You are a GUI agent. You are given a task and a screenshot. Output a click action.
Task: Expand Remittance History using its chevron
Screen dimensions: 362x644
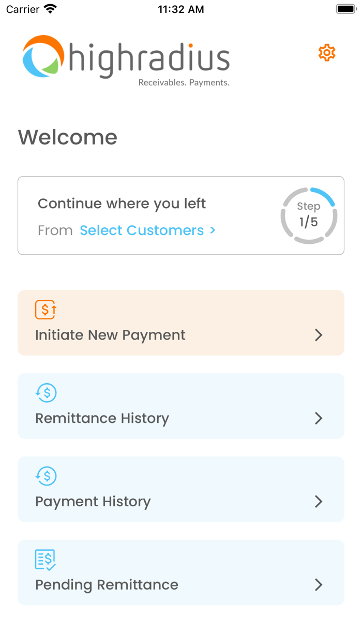319,418
